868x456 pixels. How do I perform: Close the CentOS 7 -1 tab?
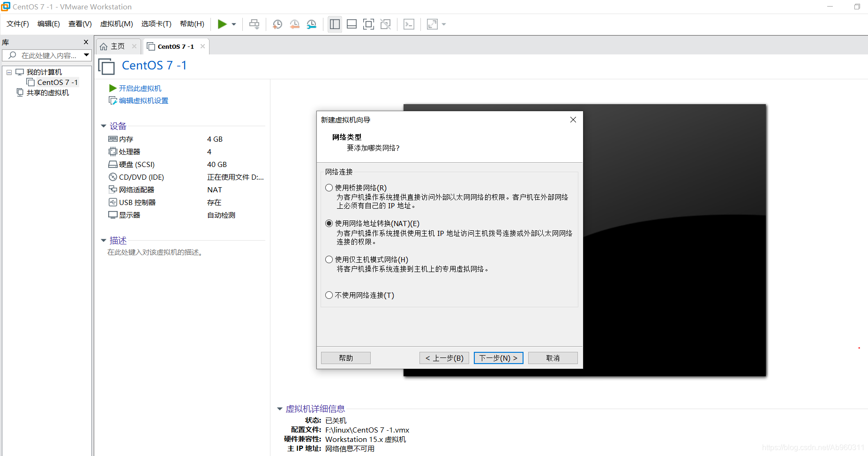tap(202, 46)
